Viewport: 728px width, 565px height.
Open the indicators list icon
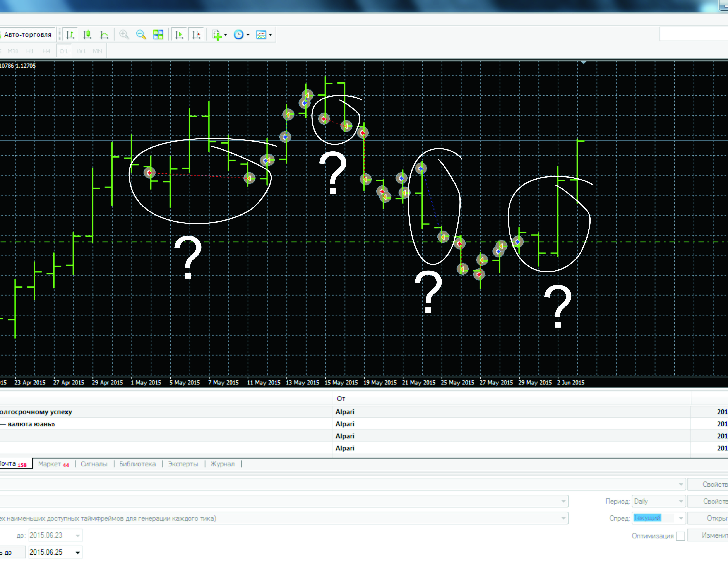coord(217,35)
